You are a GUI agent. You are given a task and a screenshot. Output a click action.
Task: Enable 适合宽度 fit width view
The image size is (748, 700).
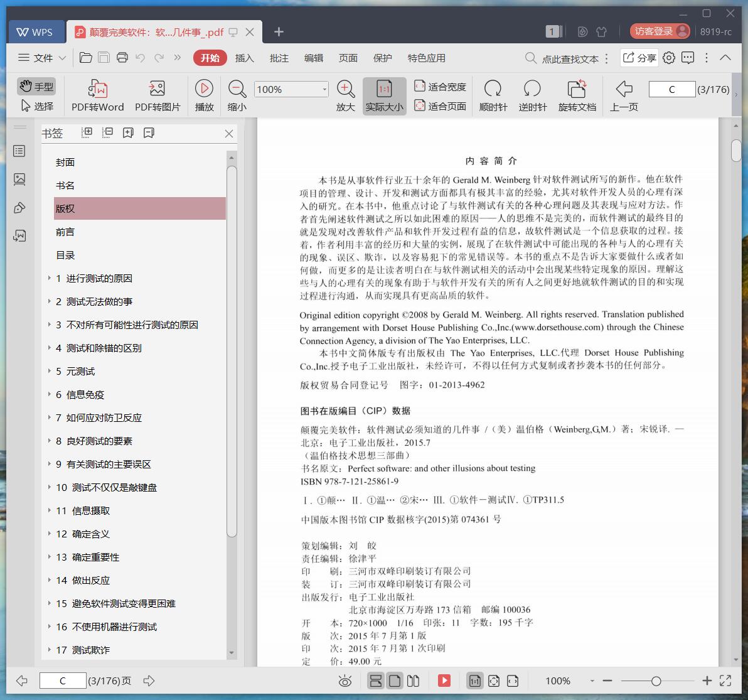440,87
